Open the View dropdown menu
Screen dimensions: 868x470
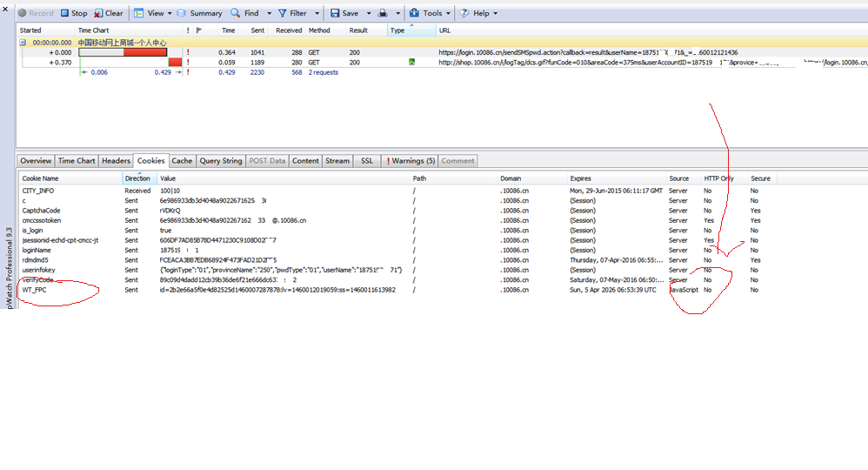(x=153, y=13)
